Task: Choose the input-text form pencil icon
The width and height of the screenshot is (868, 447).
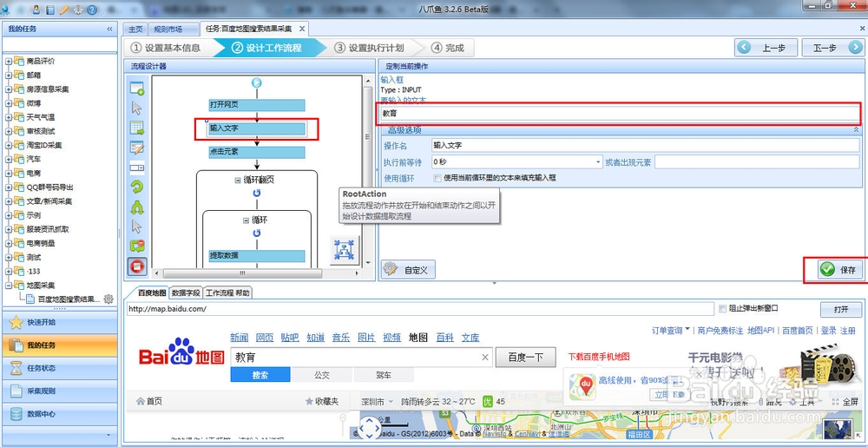Action: tap(136, 148)
